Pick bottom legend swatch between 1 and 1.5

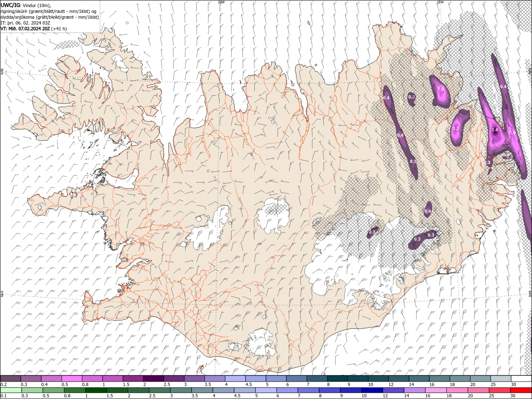pos(96,390)
